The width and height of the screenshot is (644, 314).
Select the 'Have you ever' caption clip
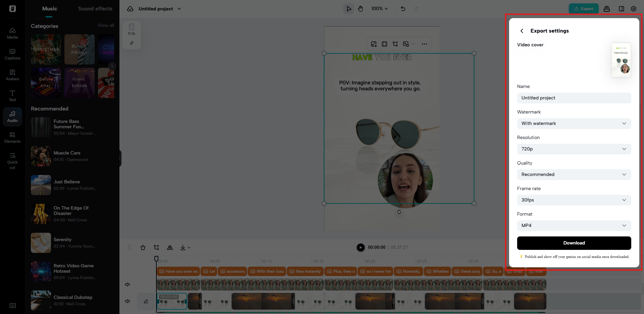[x=178, y=271]
